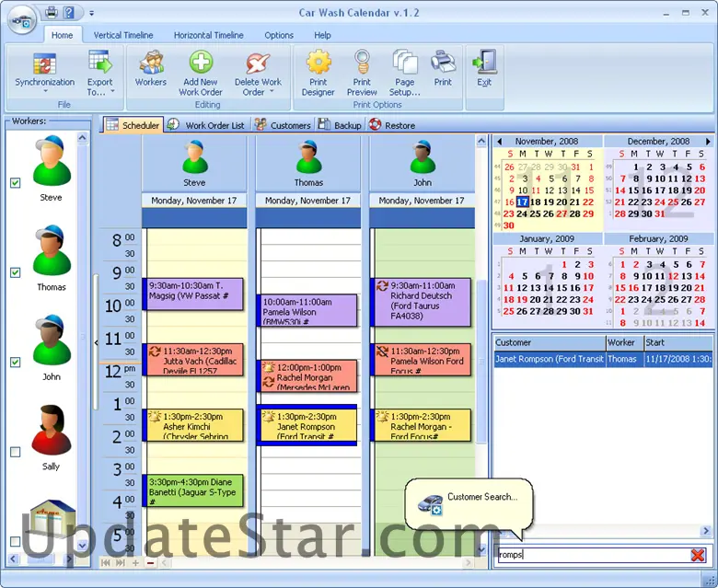Launch Print Designer
Screen dimensions: 718x588
[318, 74]
